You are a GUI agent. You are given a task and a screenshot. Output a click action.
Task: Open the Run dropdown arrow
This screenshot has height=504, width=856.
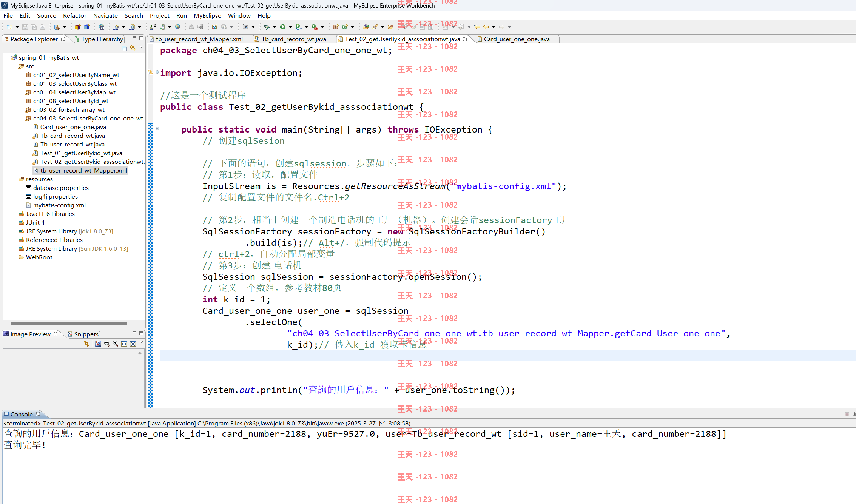[290, 27]
